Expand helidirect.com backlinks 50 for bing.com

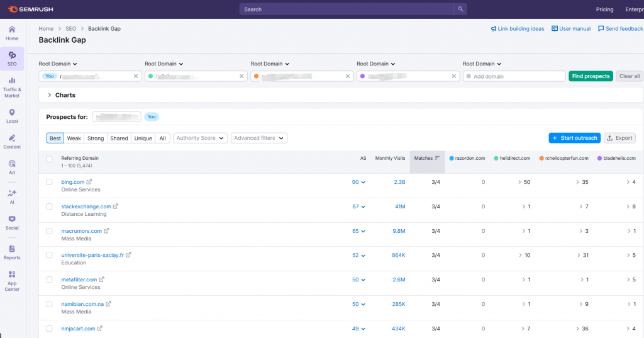coord(524,182)
